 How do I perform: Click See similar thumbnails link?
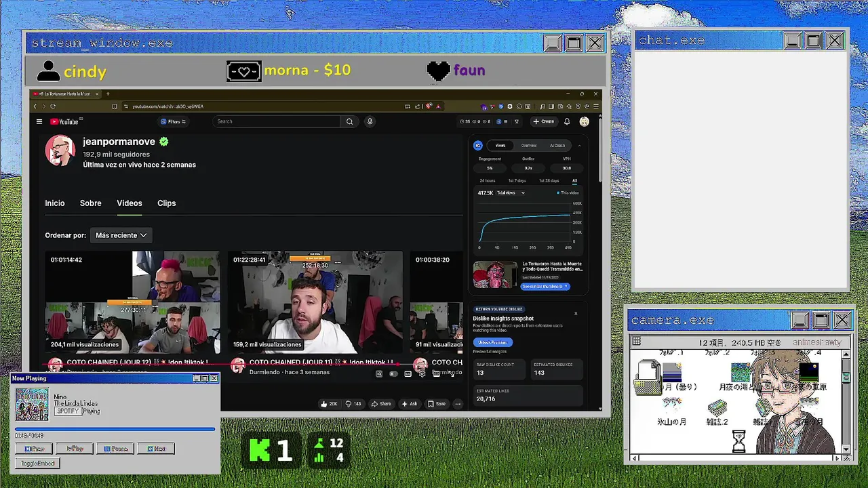[x=545, y=286]
